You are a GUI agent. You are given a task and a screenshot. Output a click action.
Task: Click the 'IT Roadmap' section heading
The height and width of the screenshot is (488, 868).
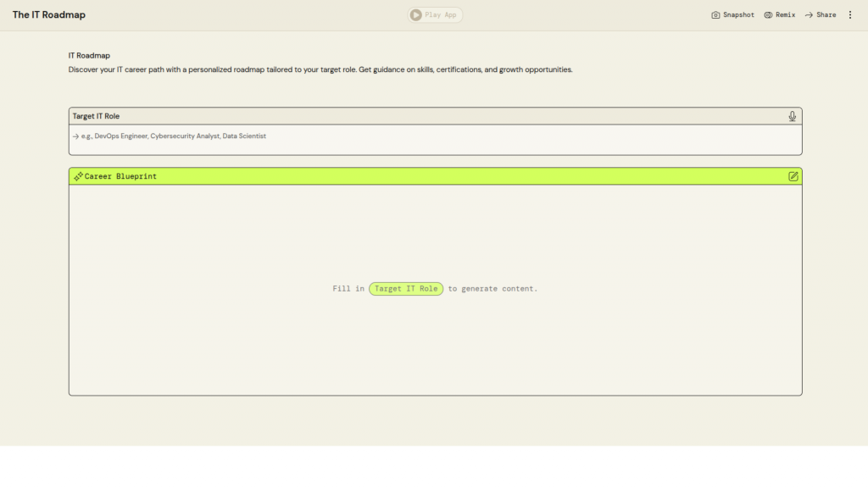[89, 56]
